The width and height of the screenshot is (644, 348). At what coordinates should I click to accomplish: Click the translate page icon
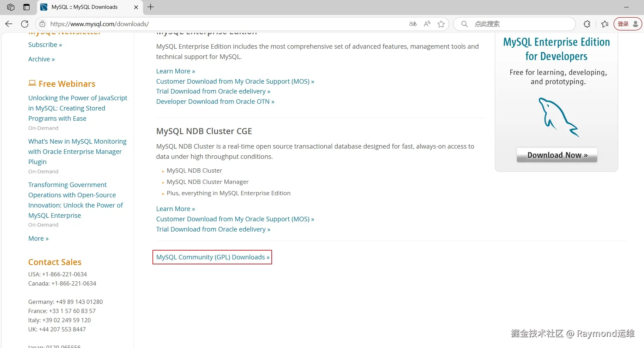coord(413,24)
